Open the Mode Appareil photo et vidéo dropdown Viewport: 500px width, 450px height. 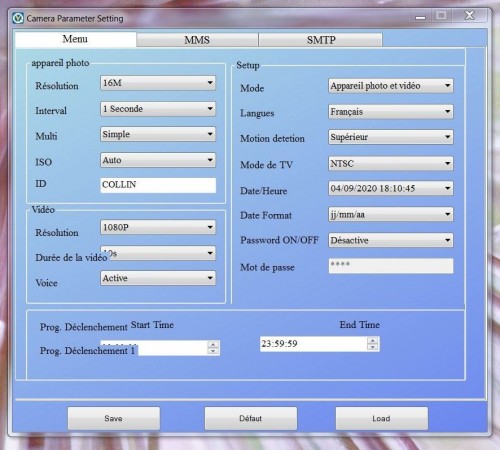tap(391, 86)
